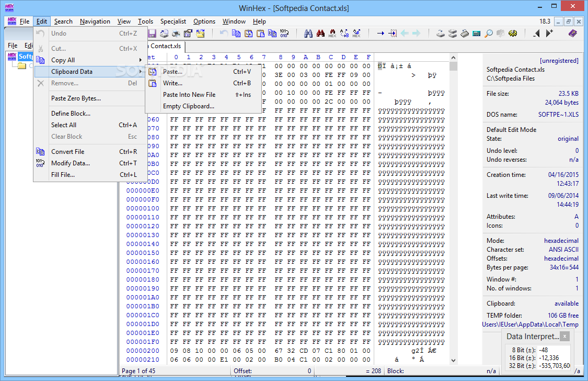Click the 'SOFTPE~1.XLS' DOS name
This screenshot has width=588, height=381.
coord(558,115)
